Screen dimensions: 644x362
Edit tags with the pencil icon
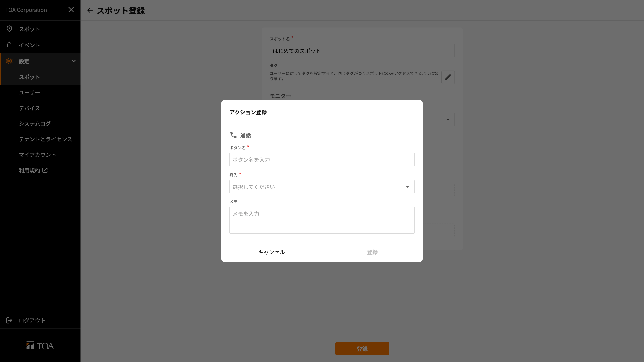tap(448, 77)
